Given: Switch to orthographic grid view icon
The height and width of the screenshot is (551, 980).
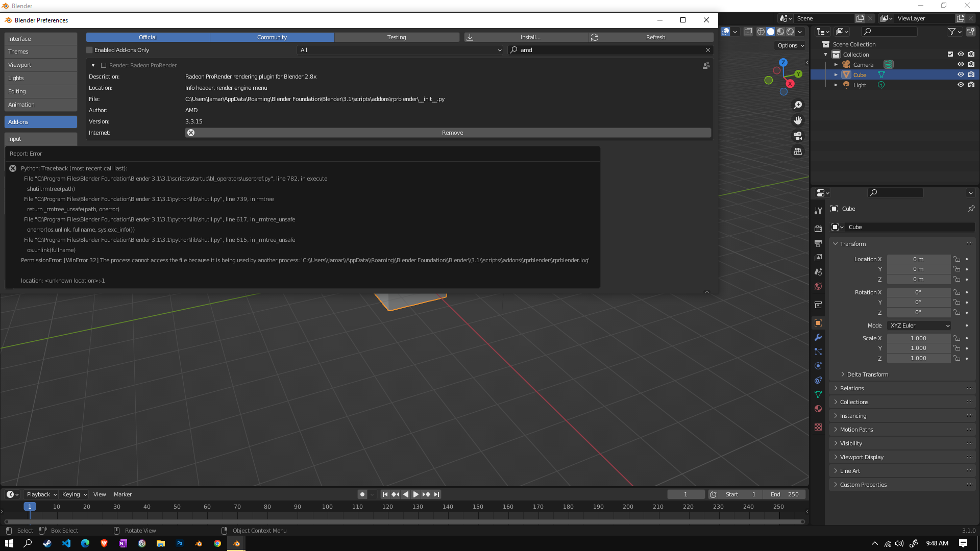Looking at the screenshot, I should (798, 152).
